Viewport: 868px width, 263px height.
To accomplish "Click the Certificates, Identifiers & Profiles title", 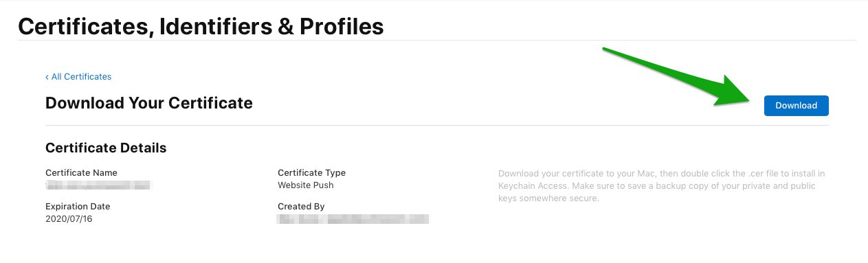I will pos(201,27).
